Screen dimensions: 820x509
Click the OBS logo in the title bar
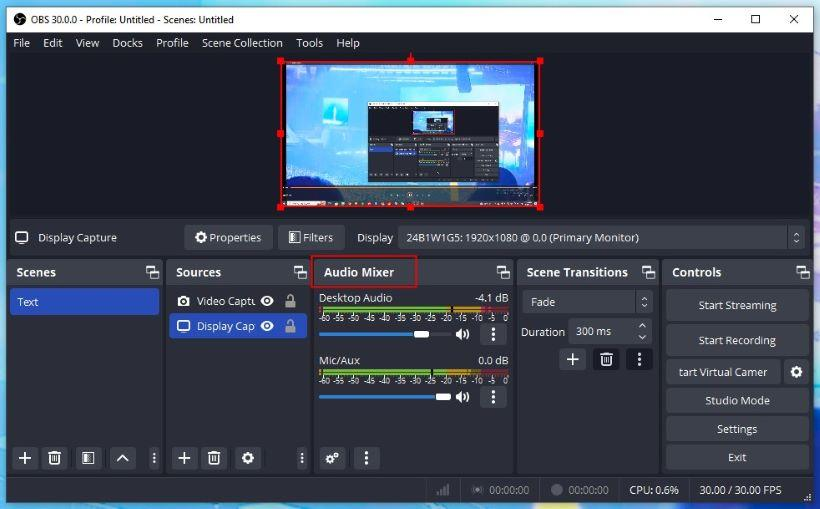(20, 19)
